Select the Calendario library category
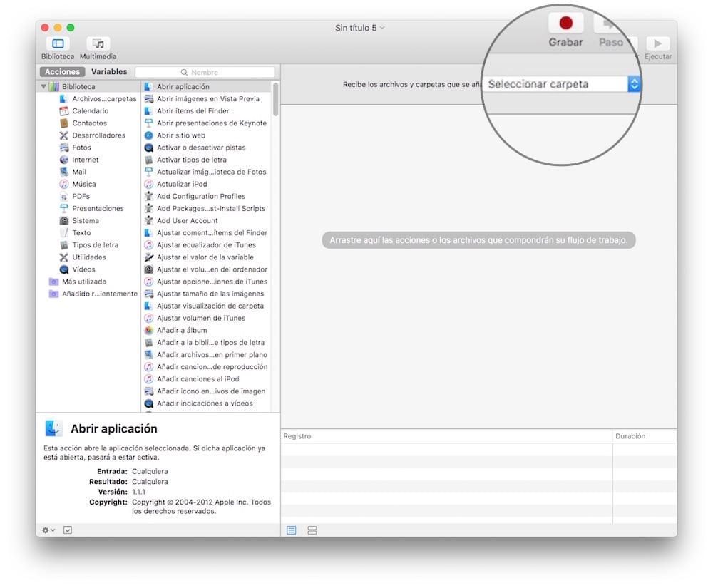 pyautogui.click(x=90, y=111)
